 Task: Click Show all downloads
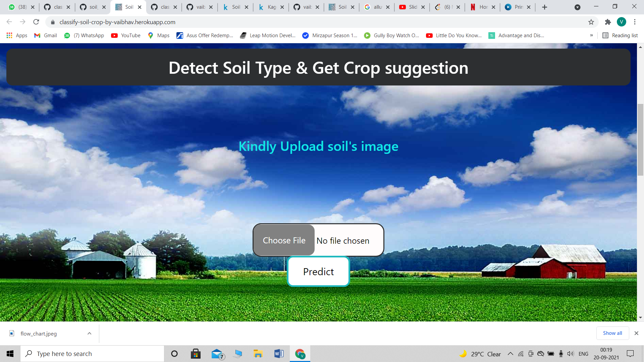click(x=612, y=333)
